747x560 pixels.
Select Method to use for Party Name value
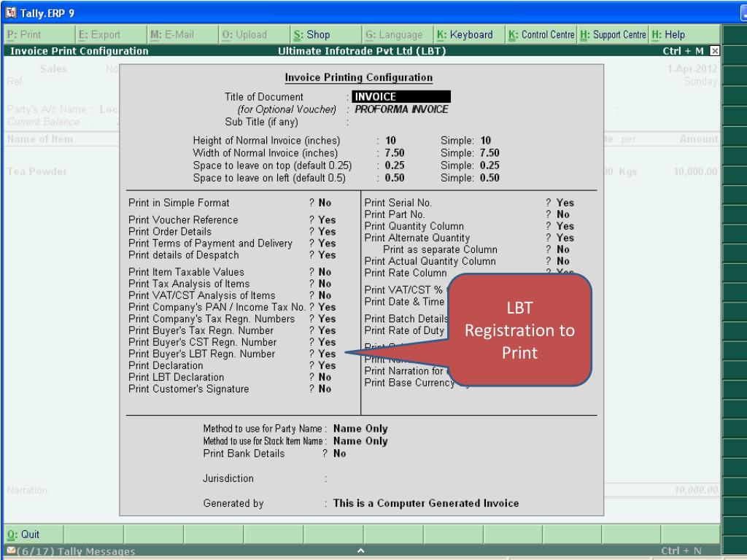[360, 429]
